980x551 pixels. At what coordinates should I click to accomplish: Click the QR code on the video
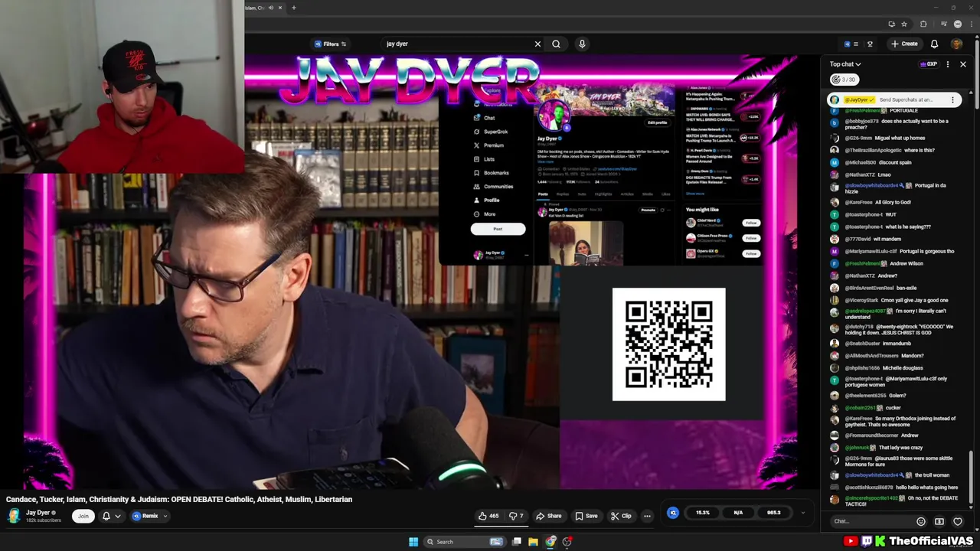tap(668, 344)
